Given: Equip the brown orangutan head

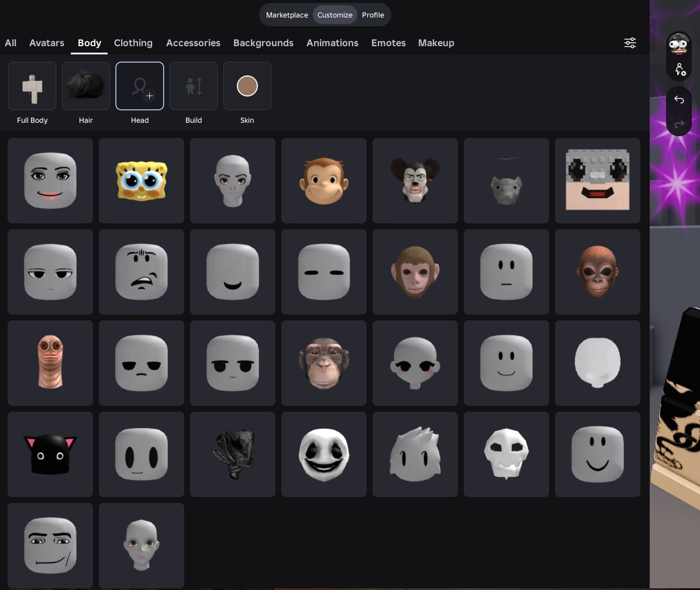Looking at the screenshot, I should click(x=597, y=272).
